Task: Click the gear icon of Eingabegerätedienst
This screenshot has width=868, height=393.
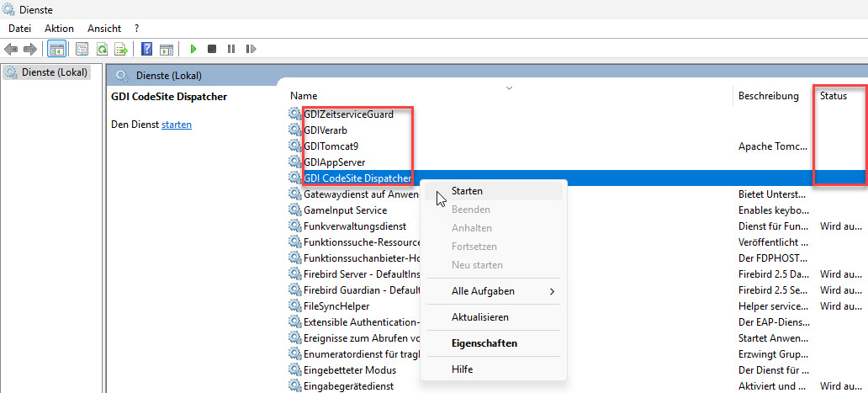Action: [295, 386]
